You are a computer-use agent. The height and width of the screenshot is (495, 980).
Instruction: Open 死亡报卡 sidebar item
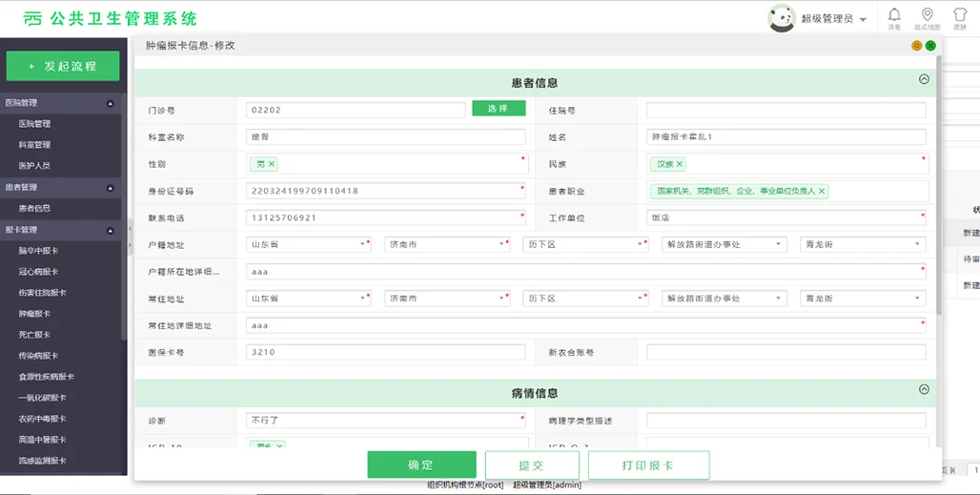(x=34, y=335)
